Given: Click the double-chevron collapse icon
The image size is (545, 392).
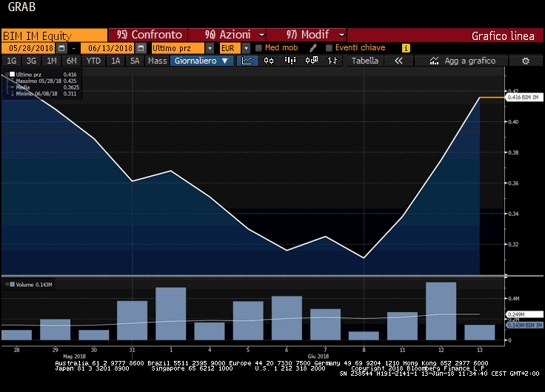Looking at the screenshot, I should point(398,61).
